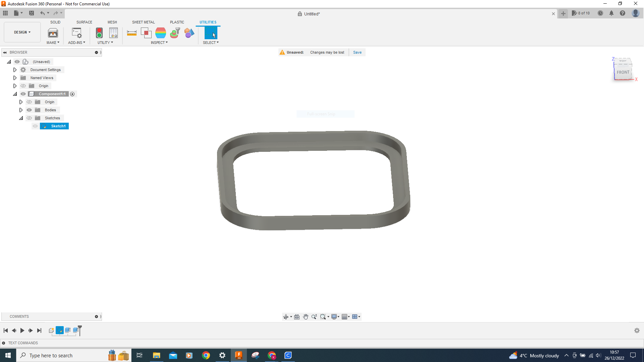Open the DESIGN workspace dropdown
Image resolution: width=644 pixels, height=362 pixels.
click(x=22, y=32)
